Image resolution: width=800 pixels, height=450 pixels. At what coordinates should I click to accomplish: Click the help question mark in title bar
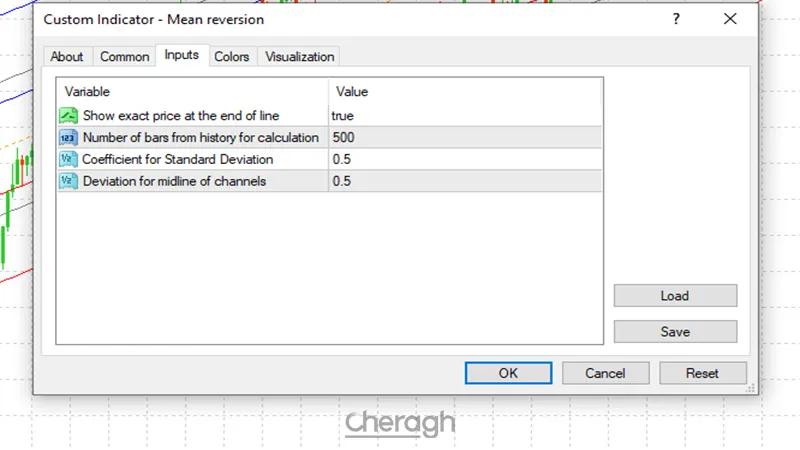677,19
